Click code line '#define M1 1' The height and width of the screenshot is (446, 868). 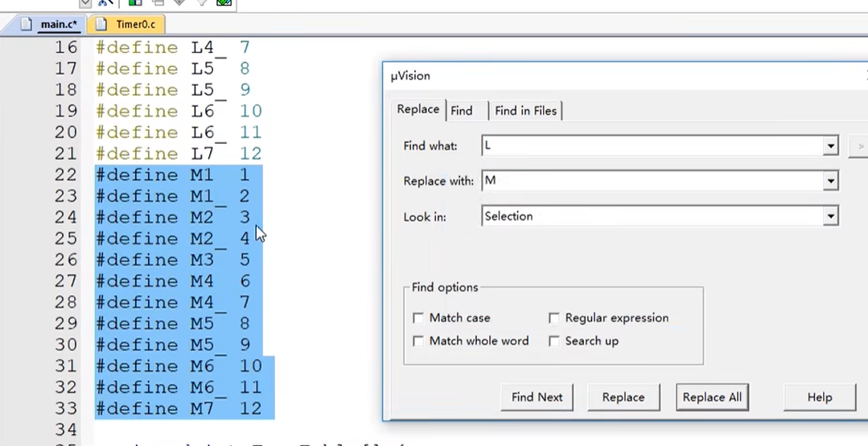click(173, 175)
